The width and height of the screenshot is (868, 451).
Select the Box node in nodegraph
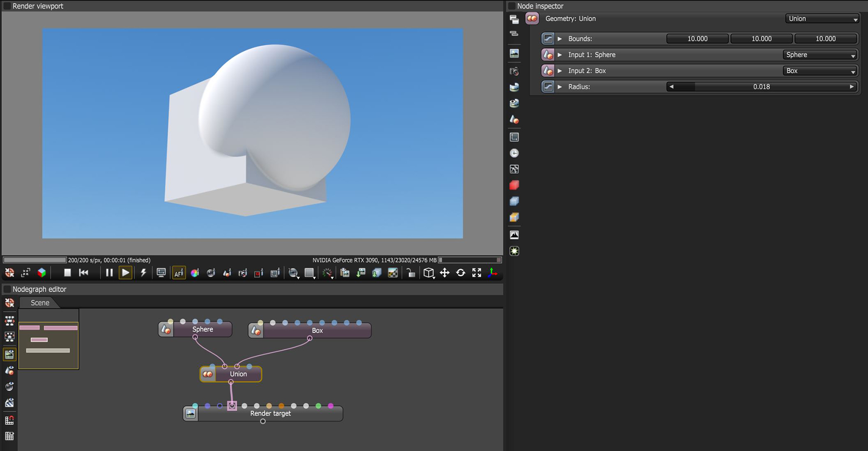[x=310, y=330]
